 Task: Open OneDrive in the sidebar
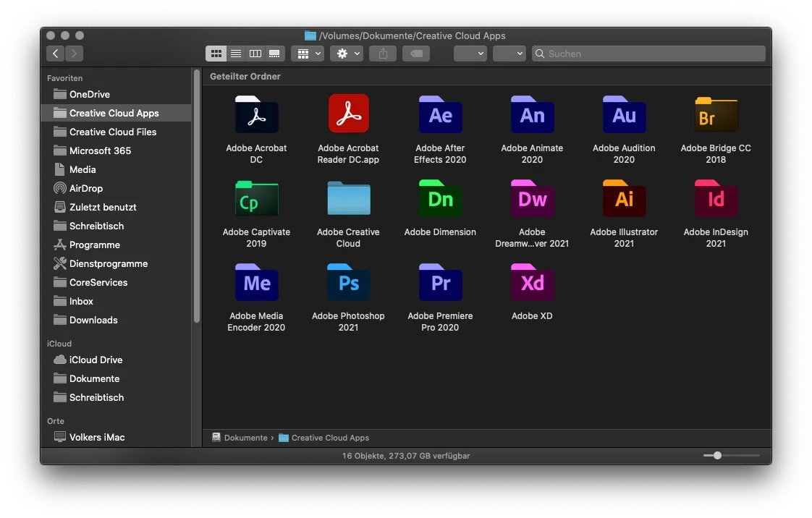(116, 94)
